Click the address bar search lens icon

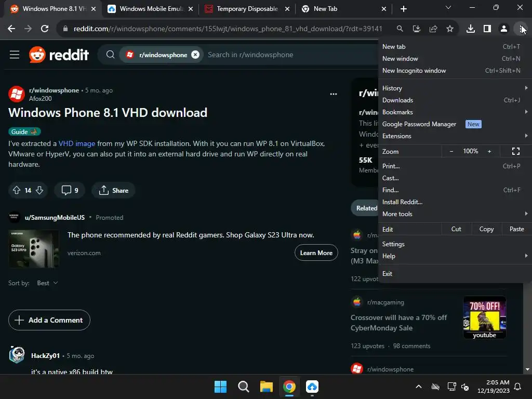[x=400, y=29]
